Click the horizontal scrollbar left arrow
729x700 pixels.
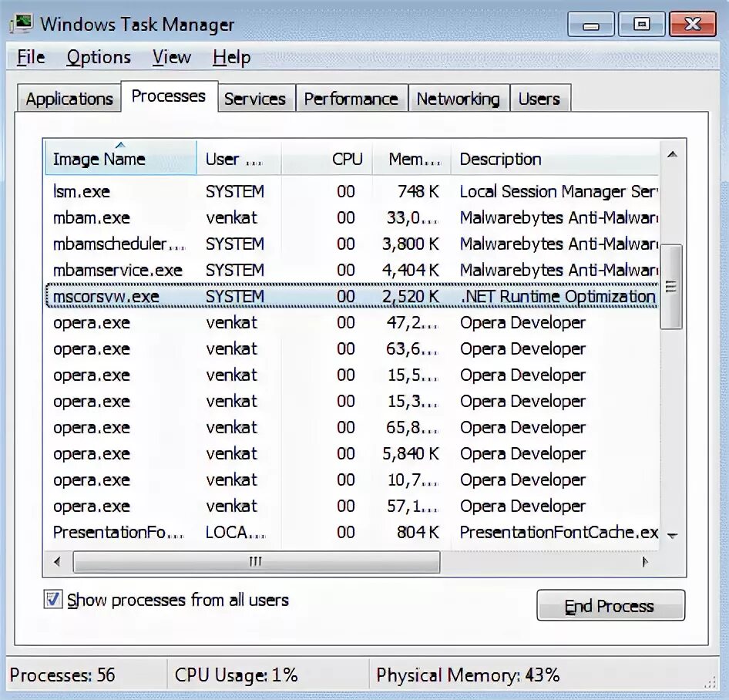57,562
